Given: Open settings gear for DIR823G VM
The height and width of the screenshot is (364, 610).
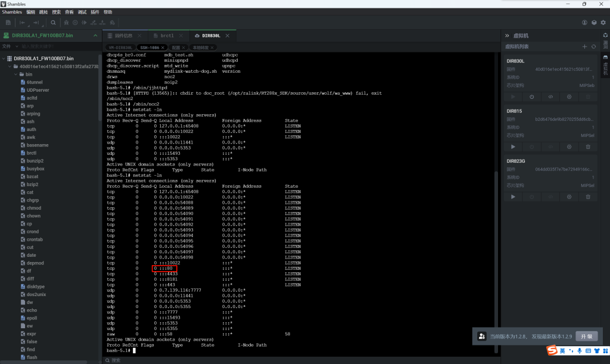Looking at the screenshot, I should pos(569,197).
